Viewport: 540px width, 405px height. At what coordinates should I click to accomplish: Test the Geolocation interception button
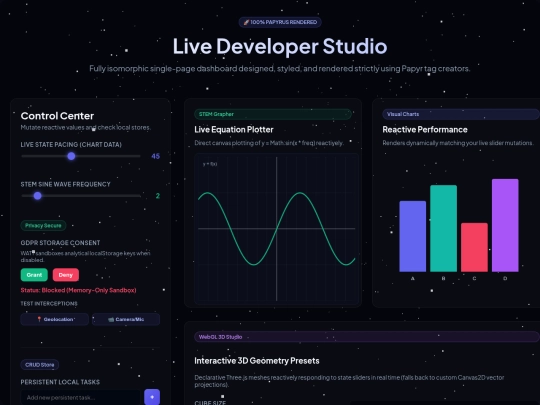click(x=55, y=319)
